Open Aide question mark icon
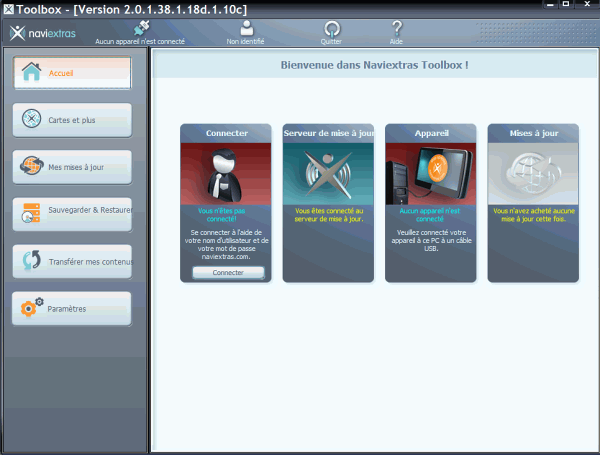Screen dimensions: 600x455 click(396, 28)
